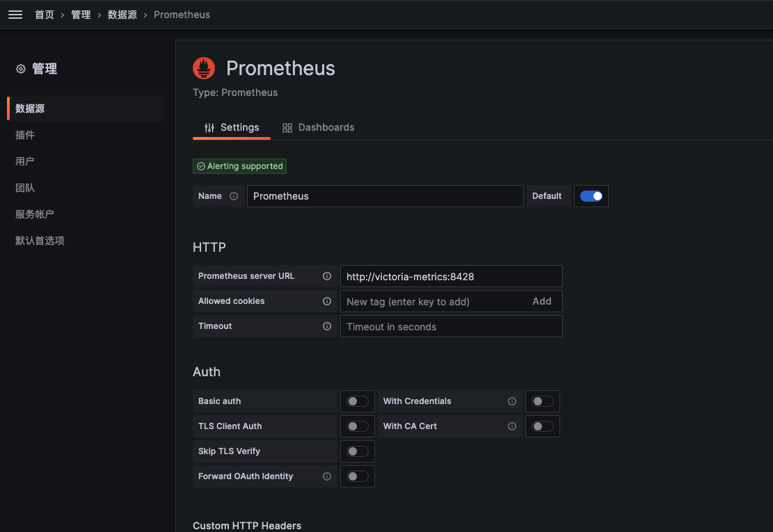The image size is (773, 532).
Task: Enable With CA Cert toggle
Action: pos(542,426)
